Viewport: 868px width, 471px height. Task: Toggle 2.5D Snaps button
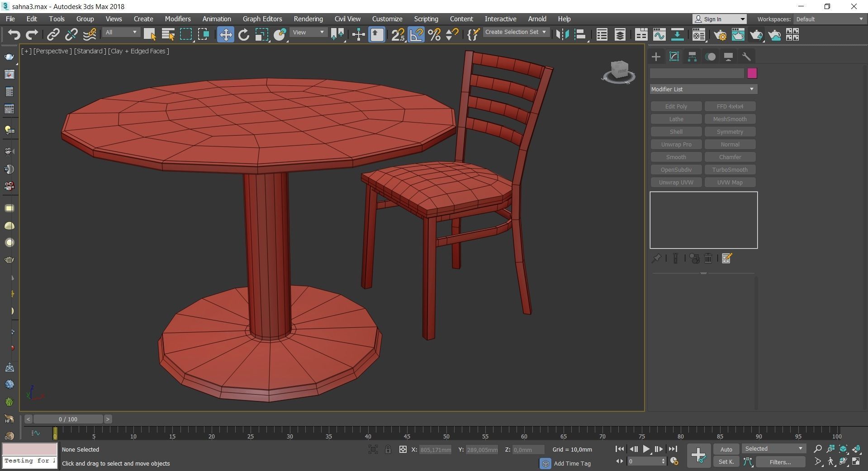[x=398, y=35]
